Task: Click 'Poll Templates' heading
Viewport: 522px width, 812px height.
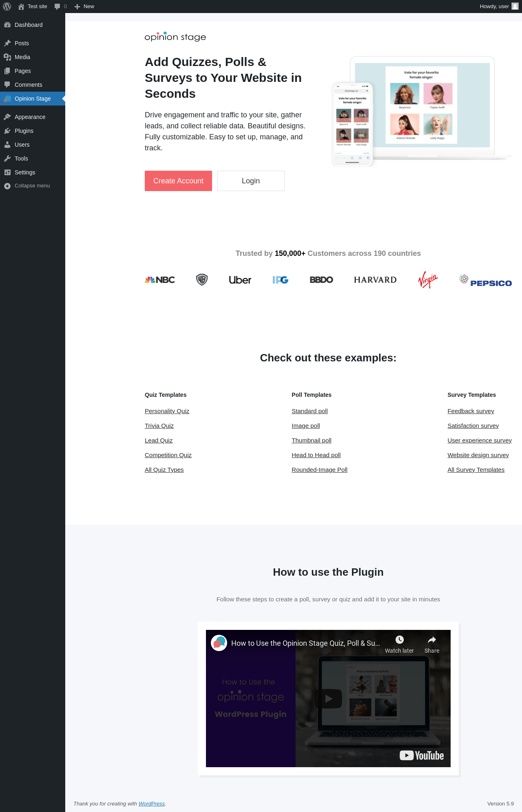Action: click(x=312, y=395)
